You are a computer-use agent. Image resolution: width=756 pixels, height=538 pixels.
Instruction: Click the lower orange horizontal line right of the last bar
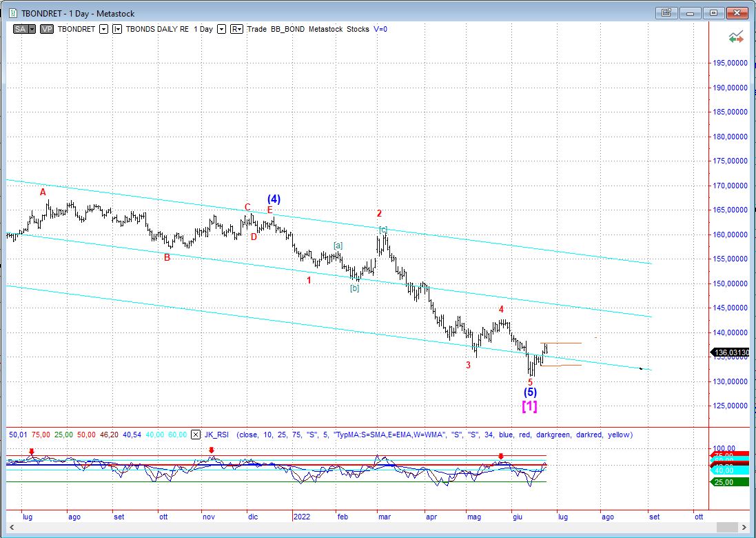(x=561, y=366)
